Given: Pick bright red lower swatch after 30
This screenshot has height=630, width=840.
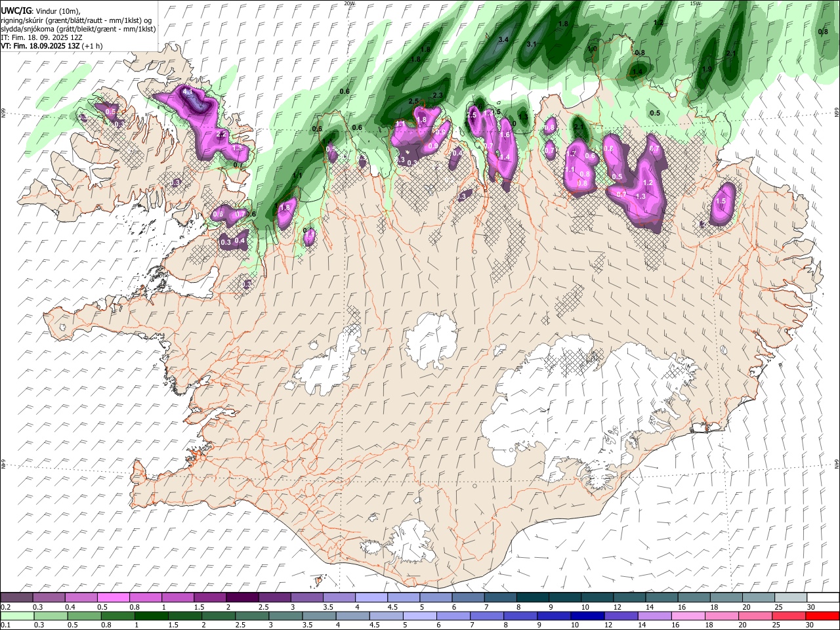Looking at the screenshot, I should [822, 616].
